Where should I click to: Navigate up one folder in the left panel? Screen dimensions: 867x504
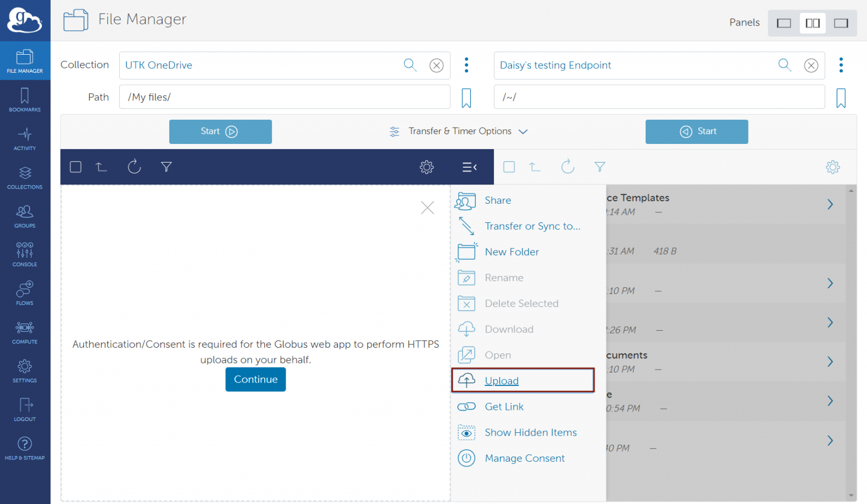pyautogui.click(x=101, y=166)
